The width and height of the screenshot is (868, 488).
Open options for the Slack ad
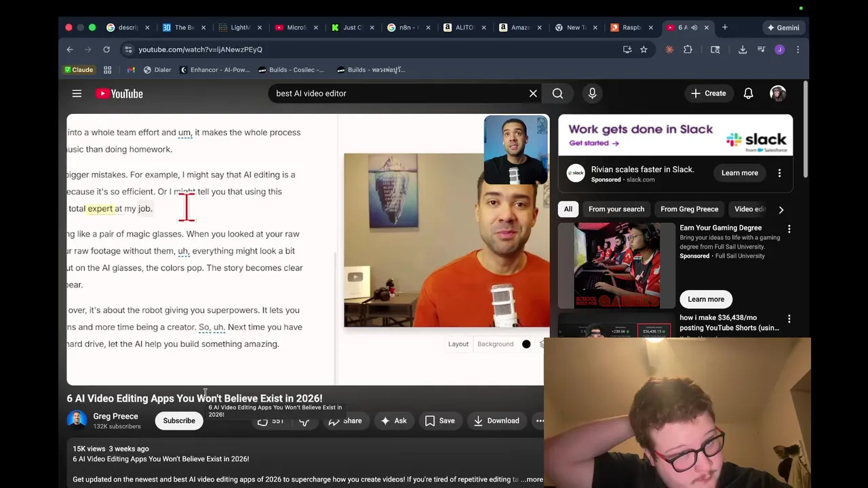point(779,173)
